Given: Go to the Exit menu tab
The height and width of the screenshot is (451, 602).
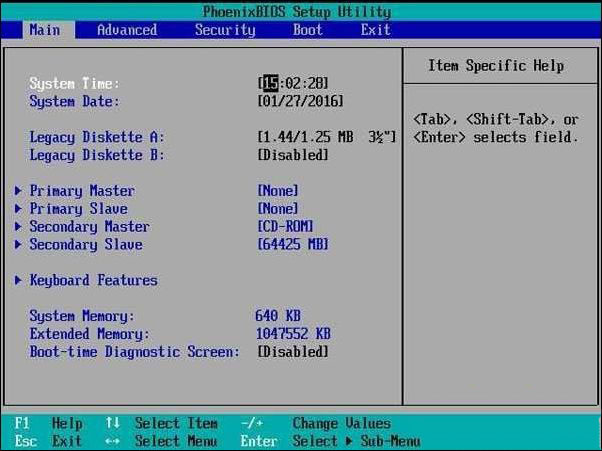Looking at the screenshot, I should click(376, 30).
